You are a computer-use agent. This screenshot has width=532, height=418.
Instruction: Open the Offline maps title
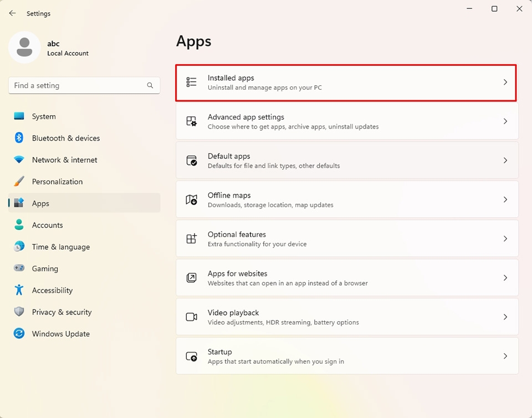pos(229,195)
